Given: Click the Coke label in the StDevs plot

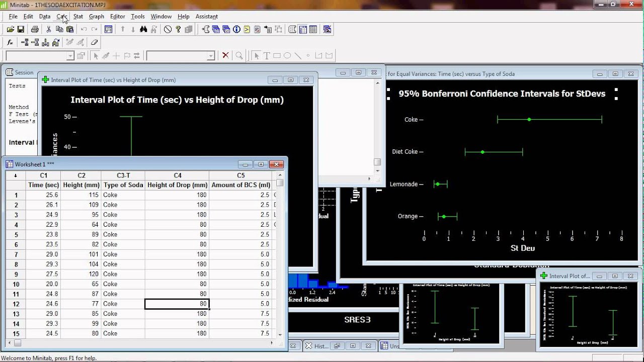Looking at the screenshot, I should [x=411, y=120].
